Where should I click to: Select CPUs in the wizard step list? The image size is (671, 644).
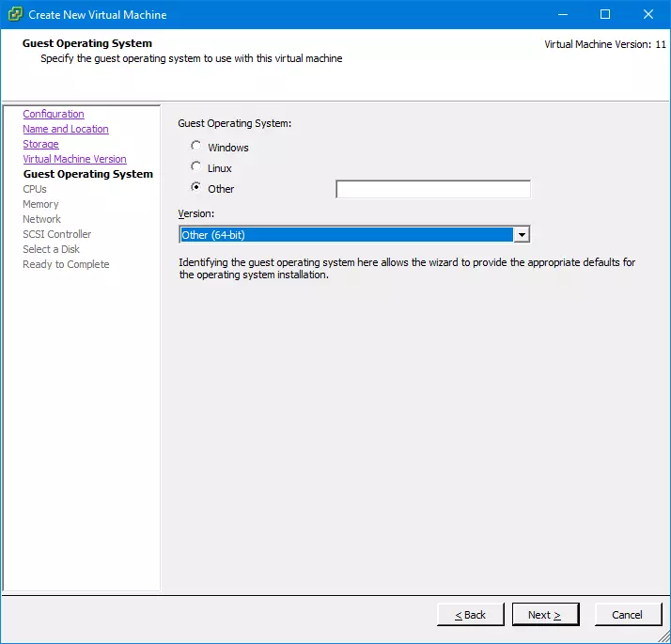[x=35, y=189]
